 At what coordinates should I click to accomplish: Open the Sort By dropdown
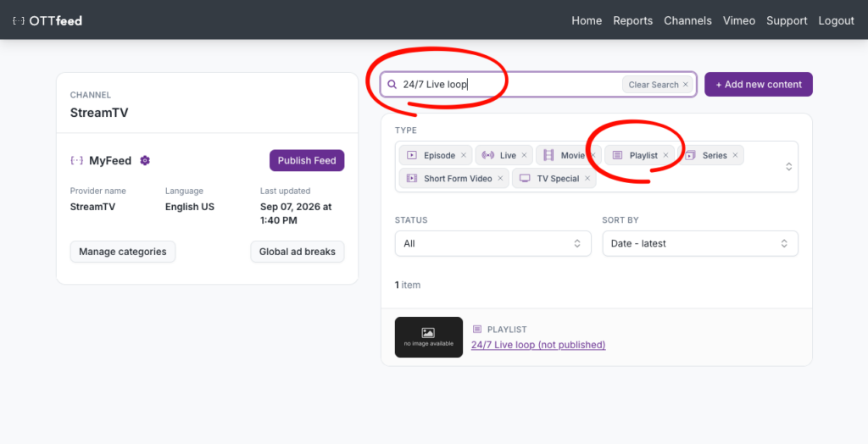pos(700,243)
